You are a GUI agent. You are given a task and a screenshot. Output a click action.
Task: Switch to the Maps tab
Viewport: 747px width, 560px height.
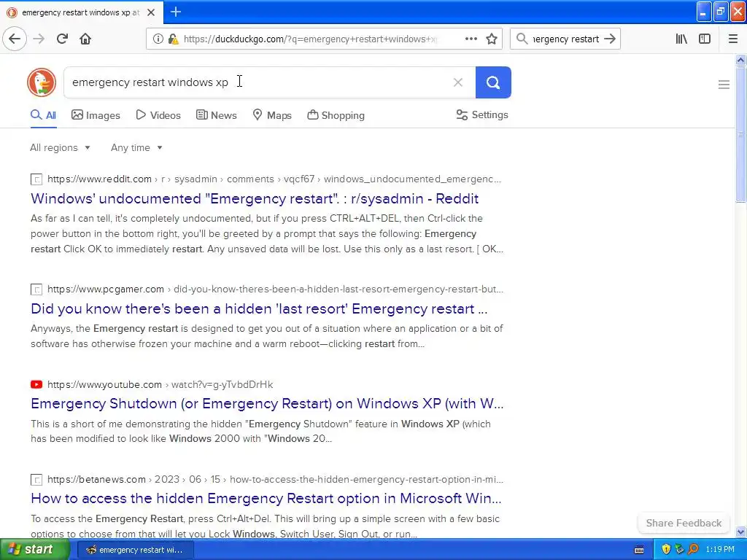pos(272,115)
